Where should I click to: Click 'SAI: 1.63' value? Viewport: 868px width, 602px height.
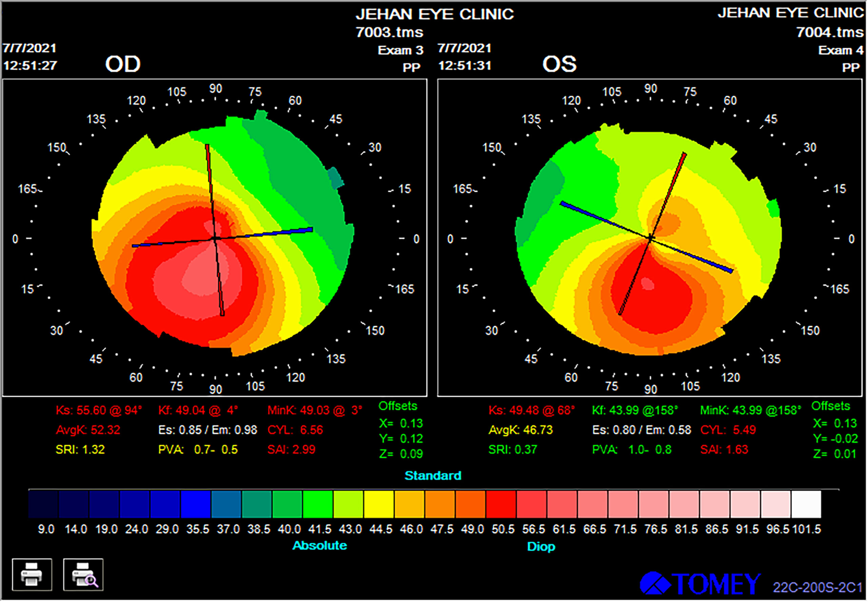725,450
